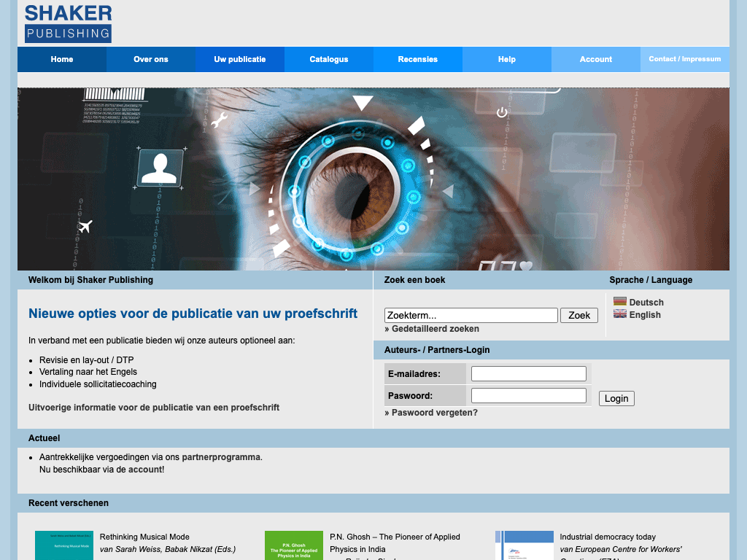747x560 pixels.
Task: Open Rethinking Musical Mode book cover
Action: pyautogui.click(x=64, y=545)
